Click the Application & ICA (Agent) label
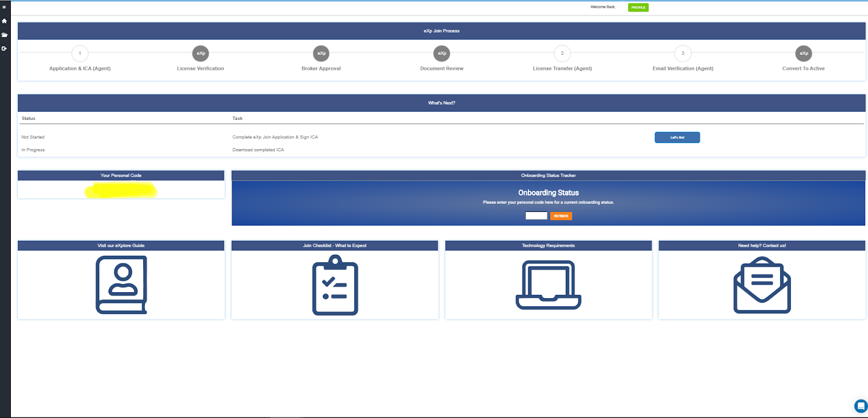The height and width of the screenshot is (418, 868). pyautogui.click(x=80, y=69)
